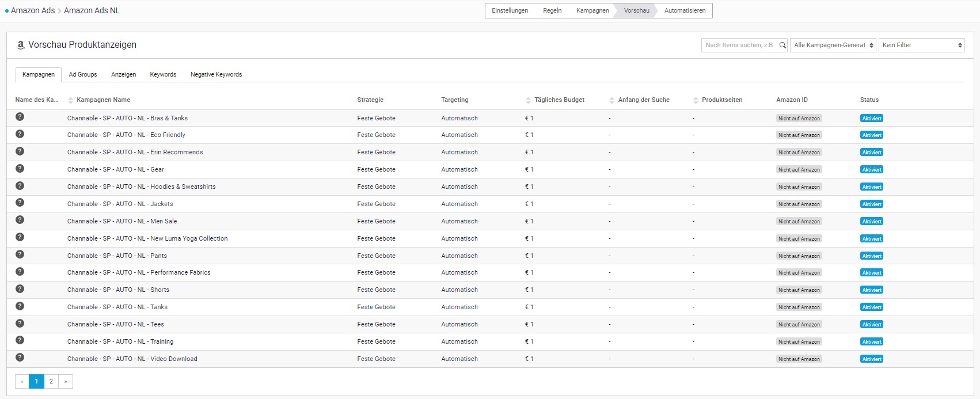Click help icon for Shorts campaign row
Viewport: 980px width, 399px height.
pos(20,289)
